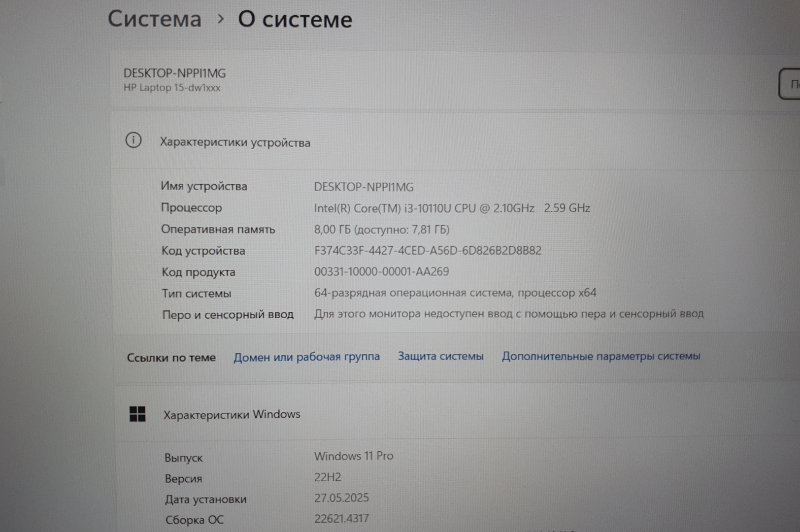This screenshot has width=800, height=532.
Task: Select device name value DESKTOP-NPPI1MG in list
Action: tap(364, 187)
